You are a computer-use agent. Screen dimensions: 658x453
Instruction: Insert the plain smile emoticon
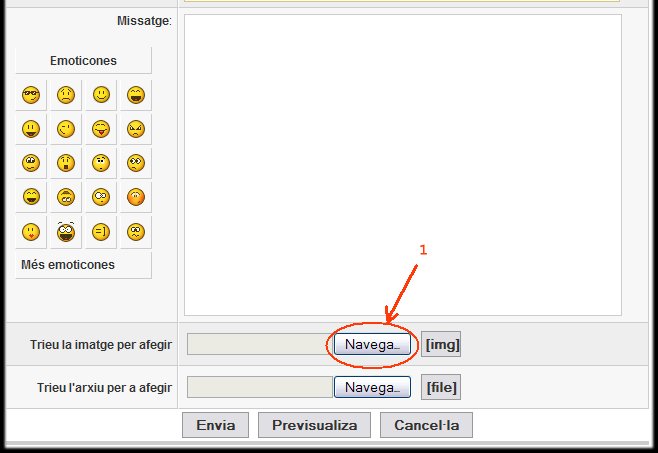[x=101, y=95]
